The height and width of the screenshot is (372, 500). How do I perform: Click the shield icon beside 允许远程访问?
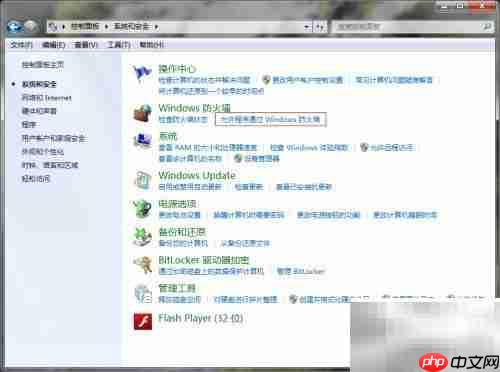(364, 147)
